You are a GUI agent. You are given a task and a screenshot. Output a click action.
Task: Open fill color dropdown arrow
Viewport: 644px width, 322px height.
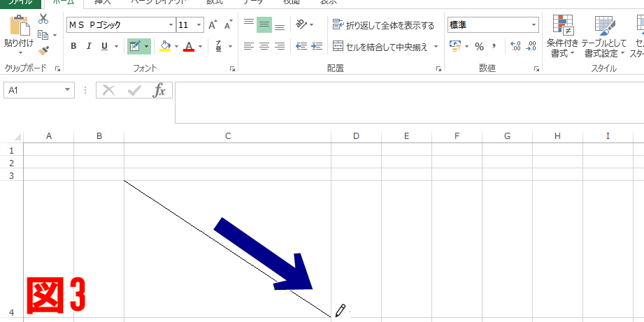click(177, 46)
